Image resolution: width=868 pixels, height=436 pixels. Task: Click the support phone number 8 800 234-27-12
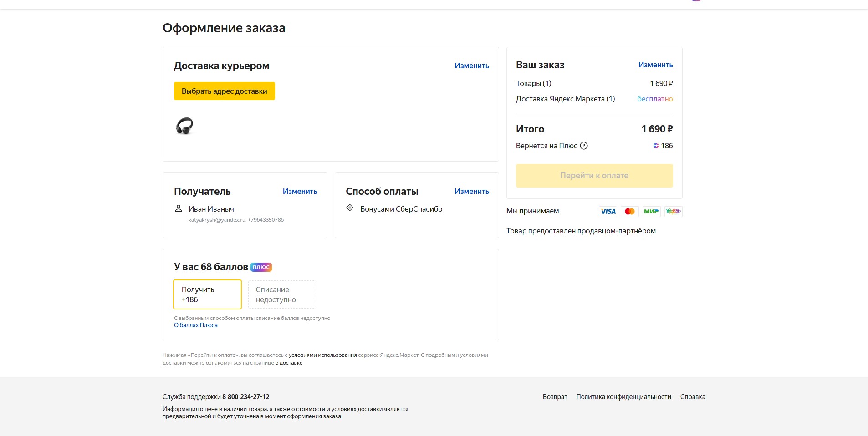246,397
